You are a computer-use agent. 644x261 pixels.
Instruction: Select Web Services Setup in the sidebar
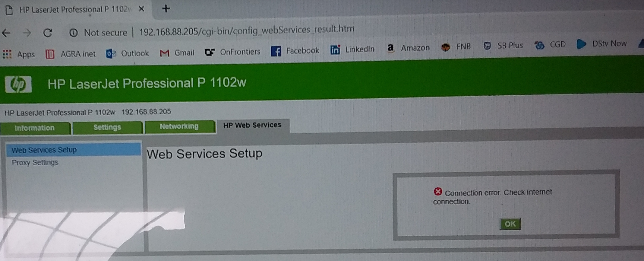(x=73, y=150)
